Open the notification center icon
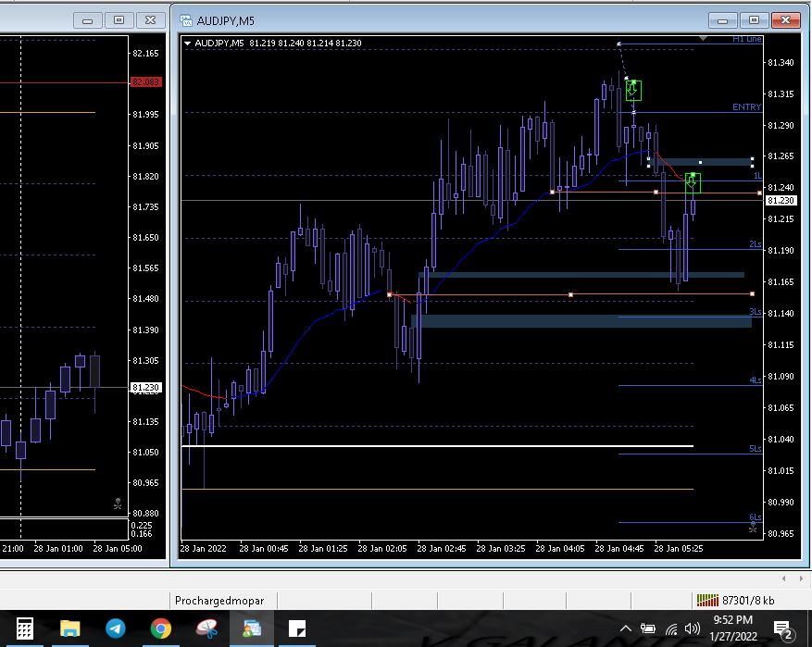The image size is (812, 647). pos(782,629)
